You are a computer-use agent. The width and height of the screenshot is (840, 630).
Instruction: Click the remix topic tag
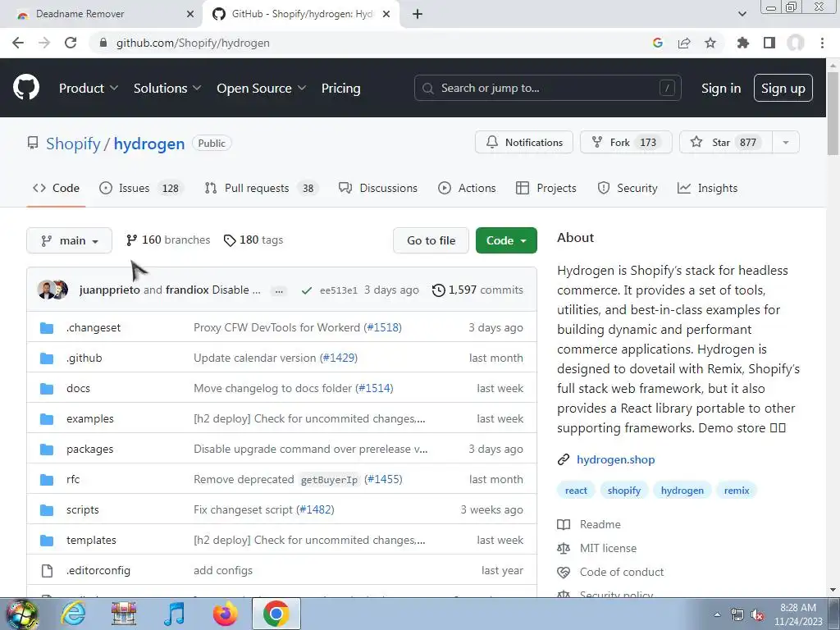(x=737, y=491)
